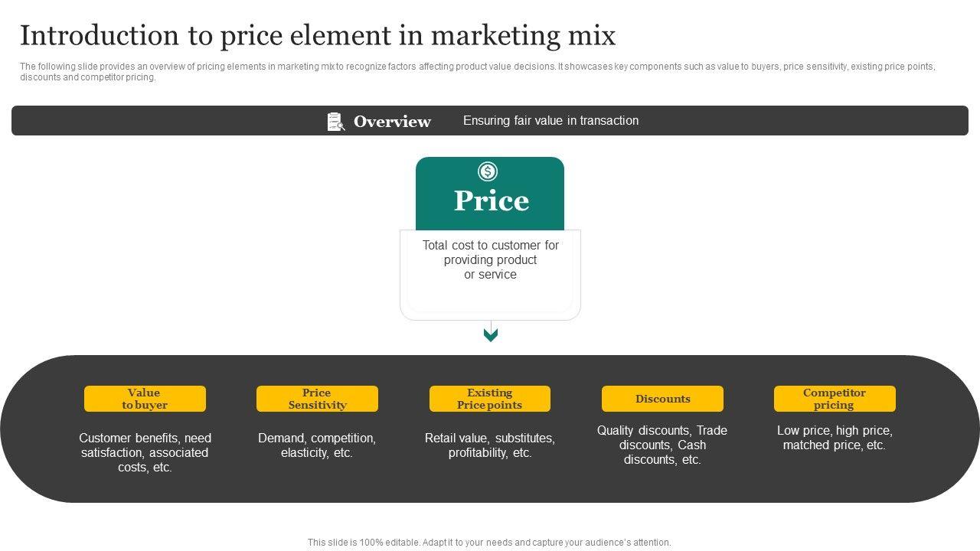Click the slide subtitle description paragraph
Image resolution: width=980 pixels, height=551 pixels.
(x=477, y=72)
